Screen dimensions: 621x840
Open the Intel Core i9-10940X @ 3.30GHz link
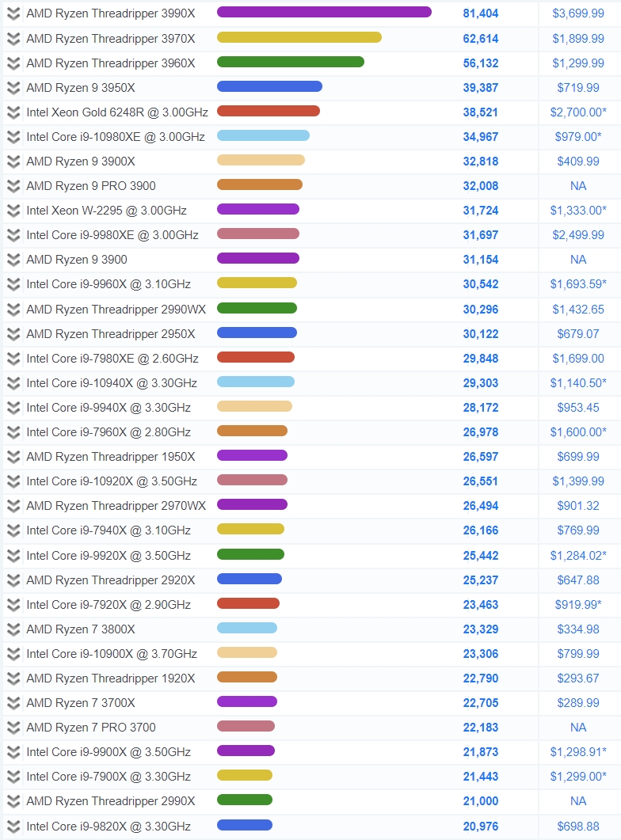coord(112,383)
